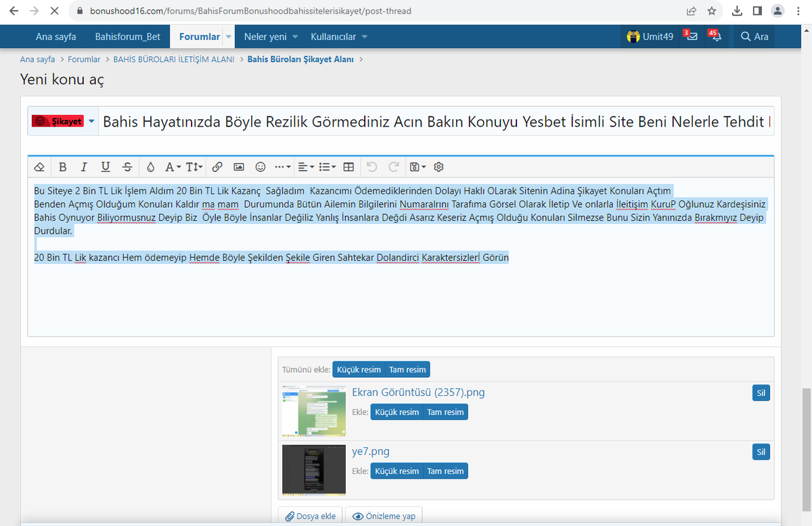Open the smilies emoji picker
This screenshot has width=812, height=526.
(261, 167)
